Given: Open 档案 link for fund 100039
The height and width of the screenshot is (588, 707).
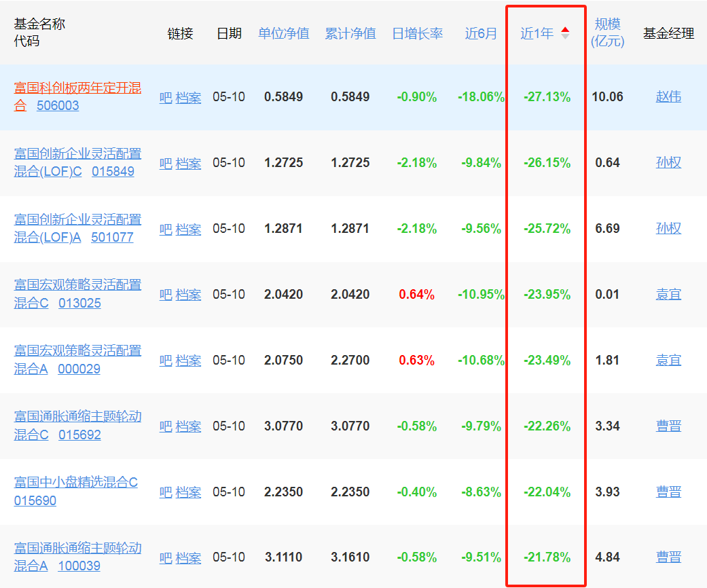Looking at the screenshot, I should [188, 558].
